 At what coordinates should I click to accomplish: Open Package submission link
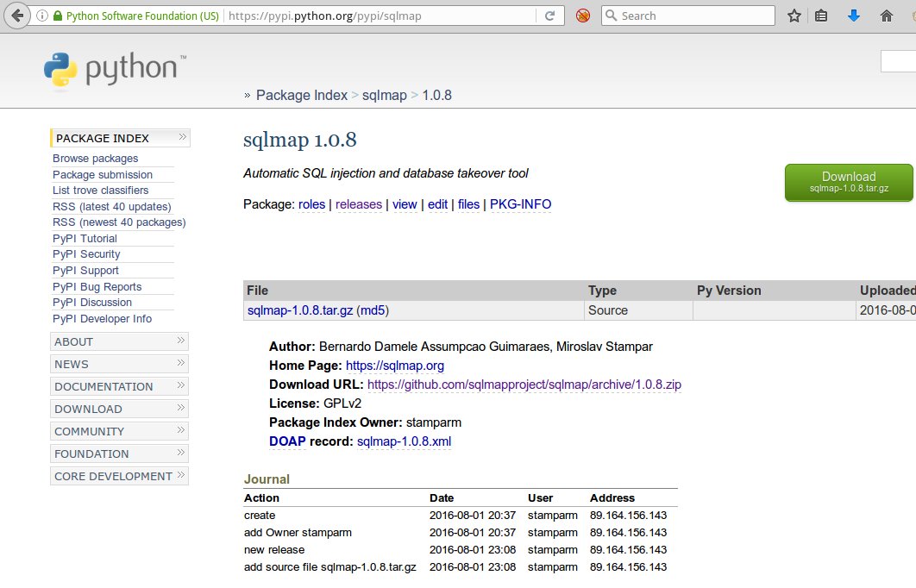(x=103, y=175)
